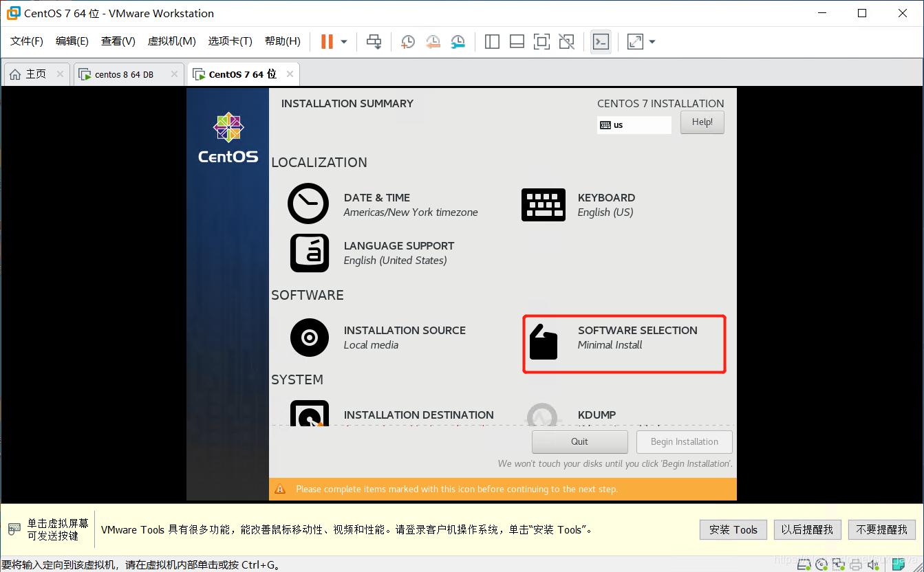Close the centos 8 64 DB tab
This screenshot has width=924, height=572.
[174, 74]
